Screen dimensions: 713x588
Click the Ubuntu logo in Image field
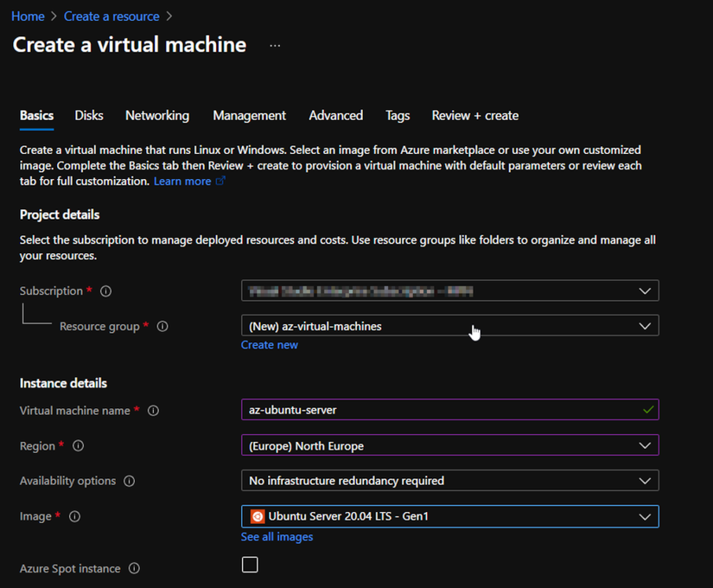(258, 516)
